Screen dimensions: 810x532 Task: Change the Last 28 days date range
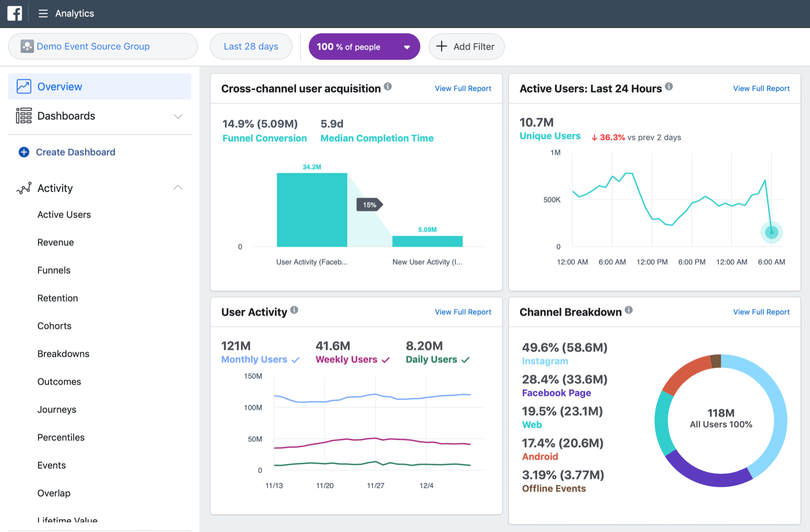tap(251, 46)
